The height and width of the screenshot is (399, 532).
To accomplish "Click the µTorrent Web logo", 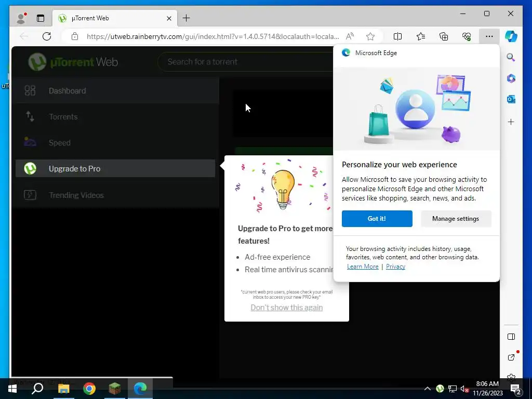I will [x=73, y=62].
